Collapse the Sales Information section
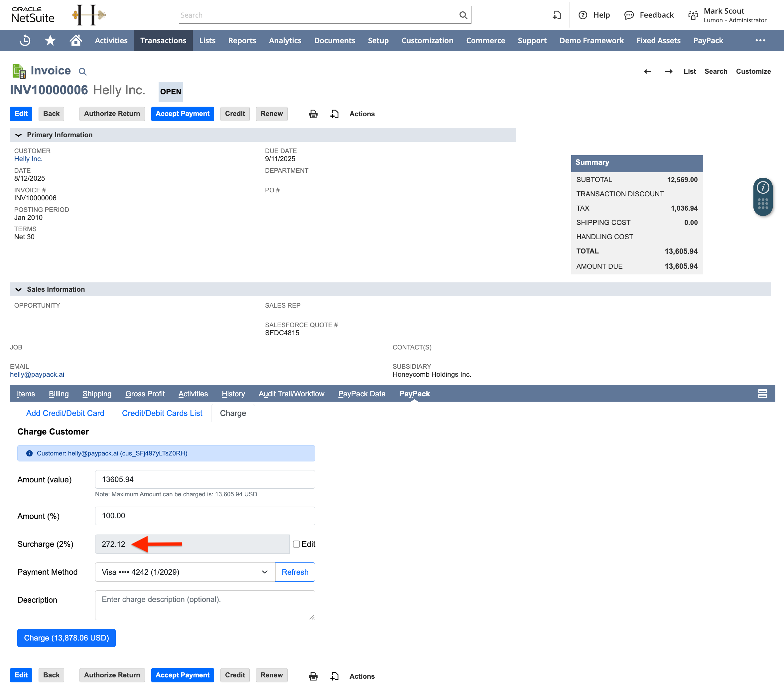The width and height of the screenshot is (784, 695). [18, 289]
